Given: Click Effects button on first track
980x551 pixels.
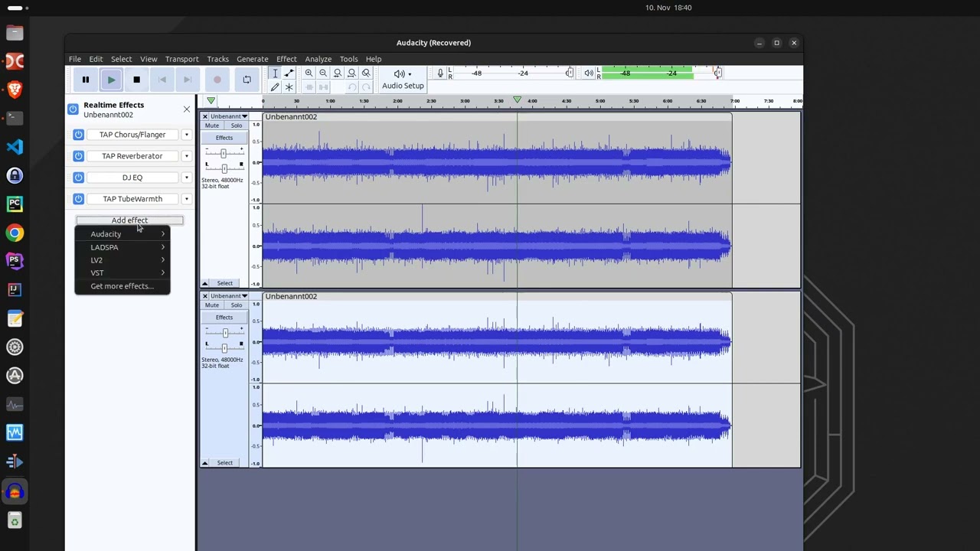Looking at the screenshot, I should (224, 138).
